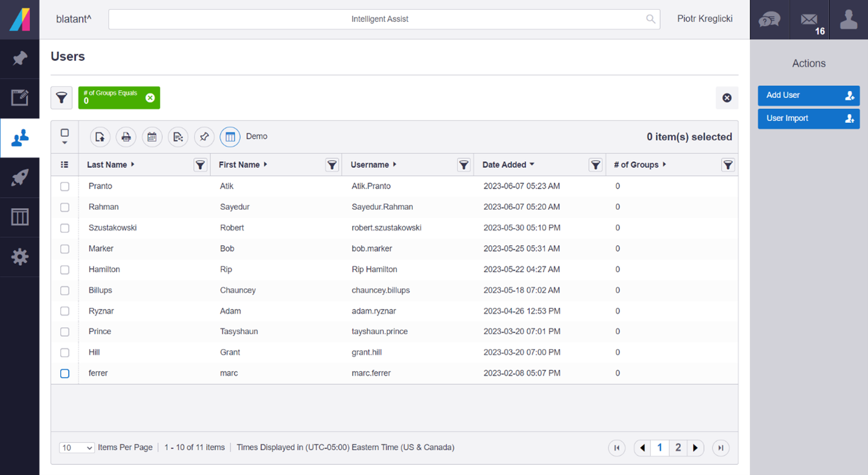Sort by the Date Added column header

pos(508,165)
